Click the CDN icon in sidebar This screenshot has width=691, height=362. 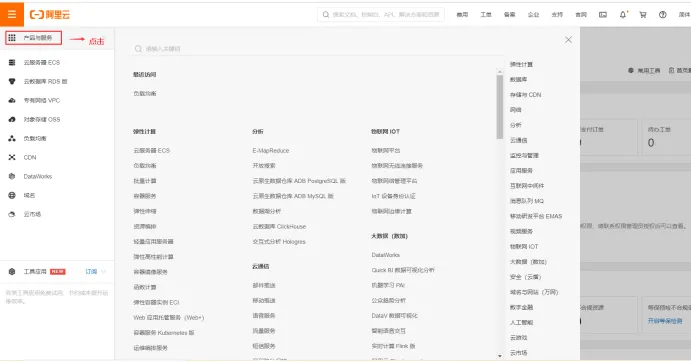(12, 157)
